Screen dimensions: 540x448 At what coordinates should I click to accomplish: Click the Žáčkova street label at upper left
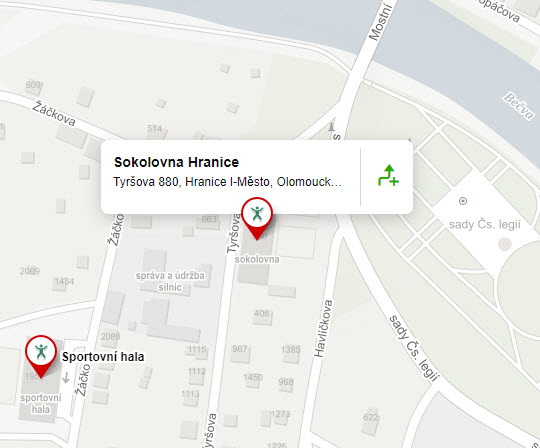tap(54, 113)
